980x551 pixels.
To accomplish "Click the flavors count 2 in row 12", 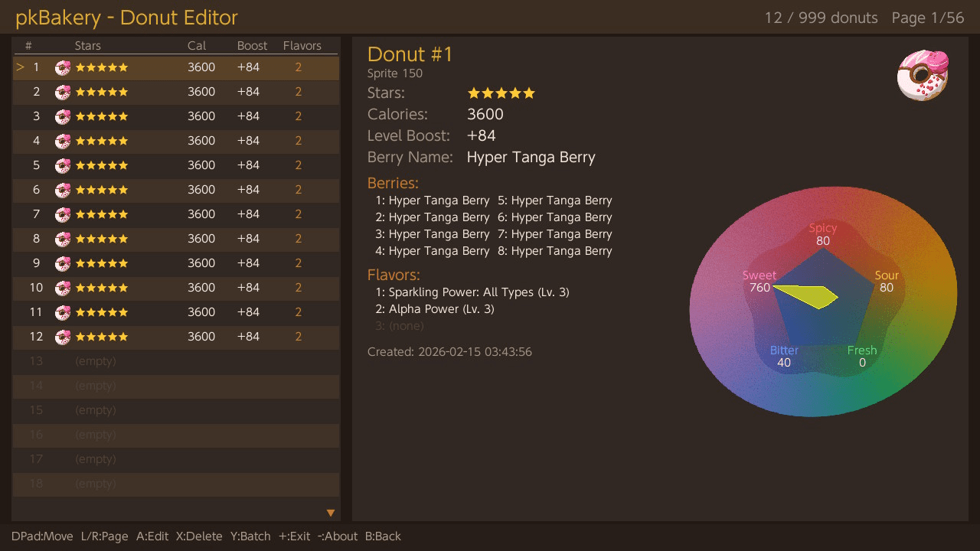I will coord(299,337).
